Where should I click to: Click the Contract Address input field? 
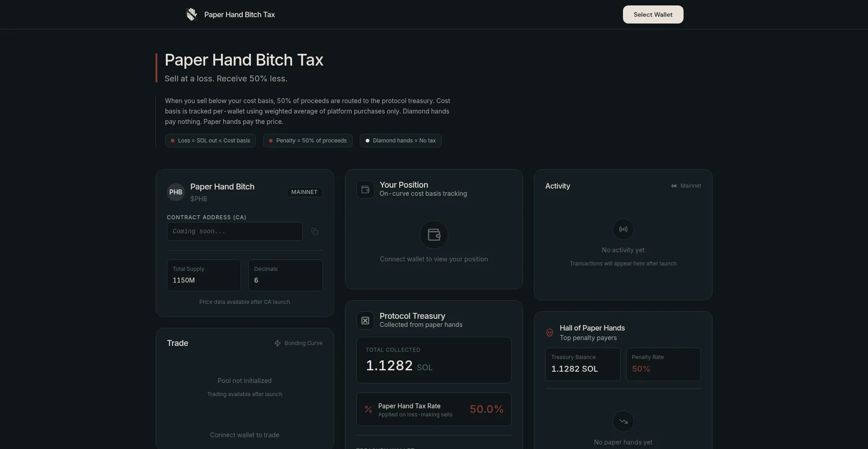coord(235,232)
